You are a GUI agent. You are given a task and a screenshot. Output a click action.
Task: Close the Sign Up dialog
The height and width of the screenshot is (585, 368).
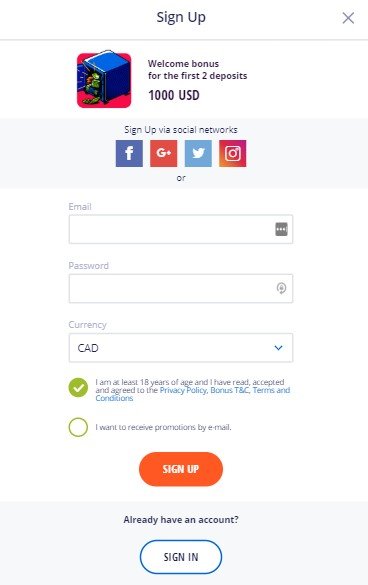(x=348, y=18)
